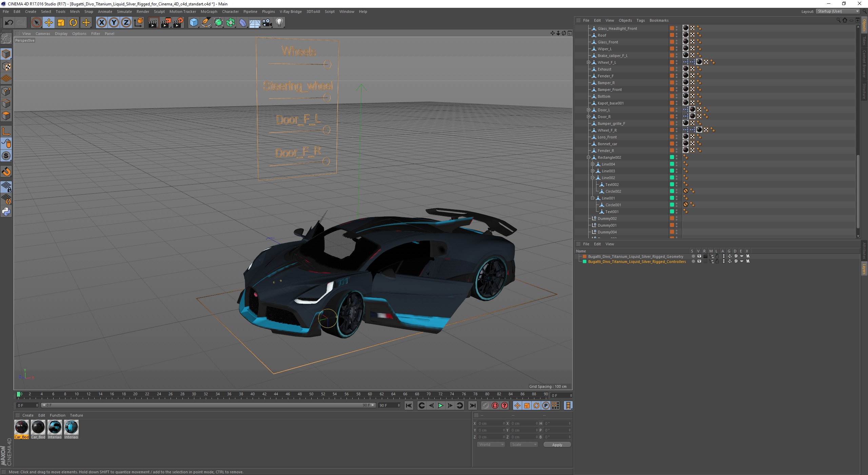Open the MoGraph menu
This screenshot has height=475, width=868.
coord(209,12)
